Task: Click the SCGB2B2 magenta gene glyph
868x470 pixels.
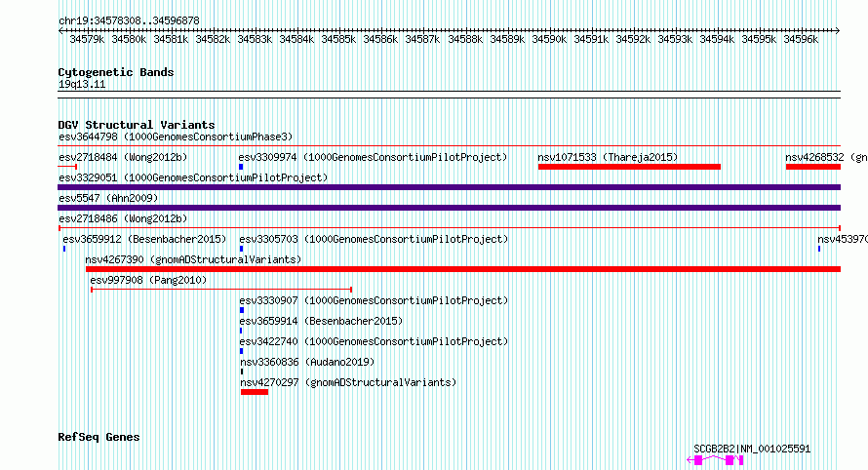Action: [x=715, y=460]
